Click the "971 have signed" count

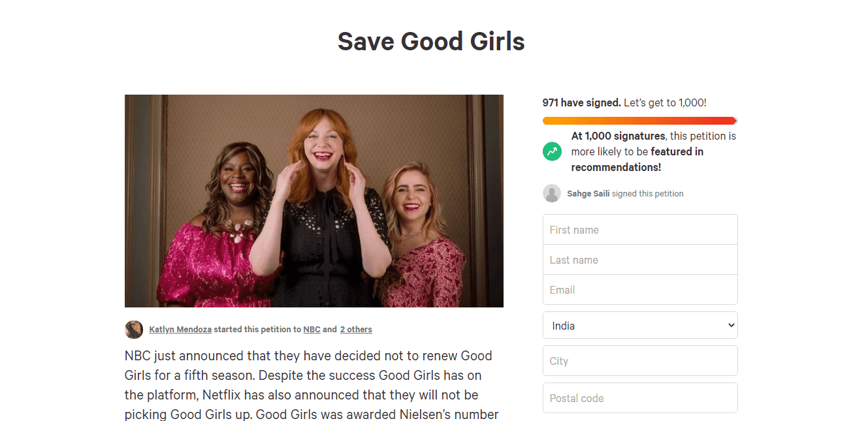pyautogui.click(x=581, y=103)
